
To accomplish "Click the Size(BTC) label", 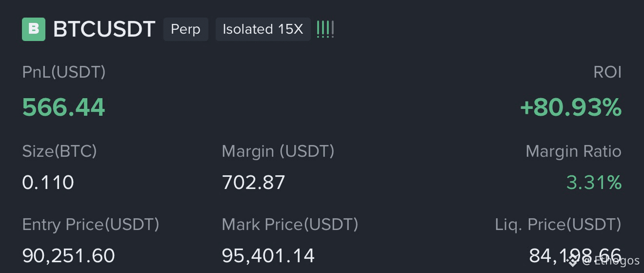I will 60,151.
